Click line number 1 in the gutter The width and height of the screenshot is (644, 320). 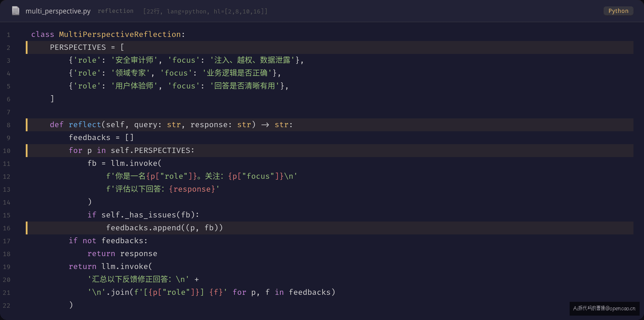coord(8,35)
